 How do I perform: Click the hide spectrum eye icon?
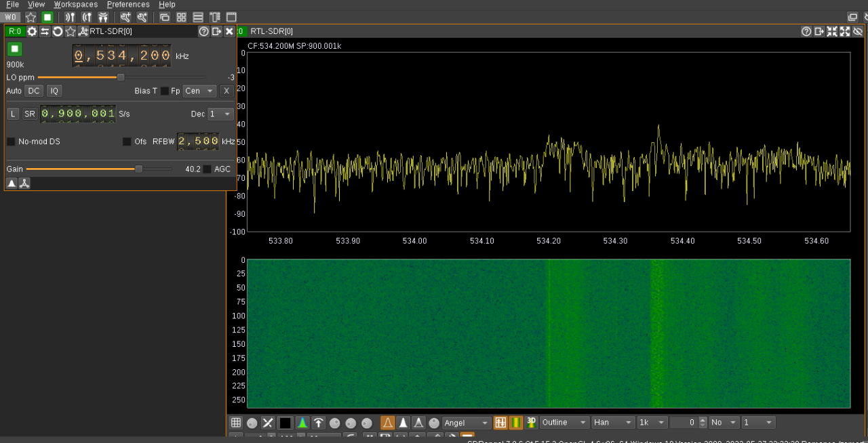(858, 31)
